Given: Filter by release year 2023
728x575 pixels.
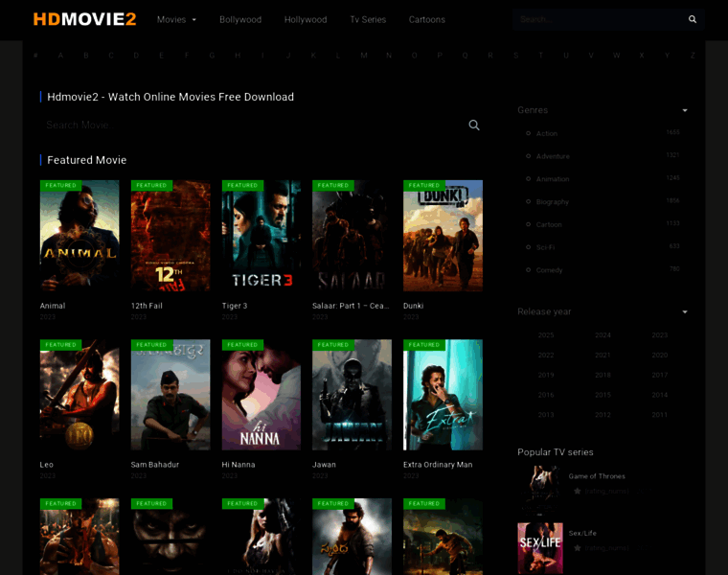Looking at the screenshot, I should (660, 334).
